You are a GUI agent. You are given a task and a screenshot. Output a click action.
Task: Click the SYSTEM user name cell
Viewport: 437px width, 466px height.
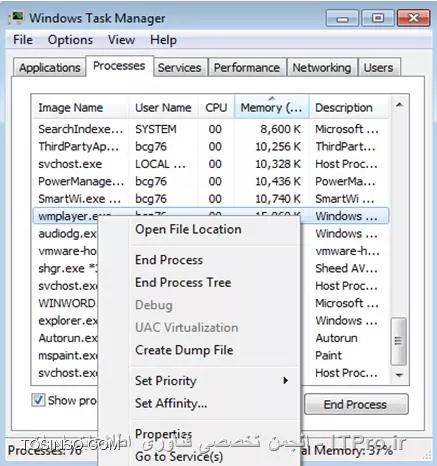[156, 129]
